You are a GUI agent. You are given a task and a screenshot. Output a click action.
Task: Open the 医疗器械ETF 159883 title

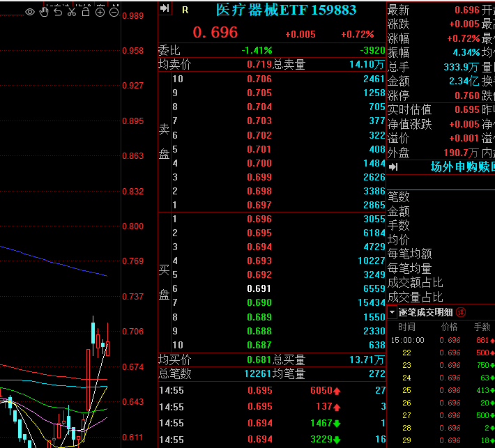pyautogui.click(x=286, y=10)
